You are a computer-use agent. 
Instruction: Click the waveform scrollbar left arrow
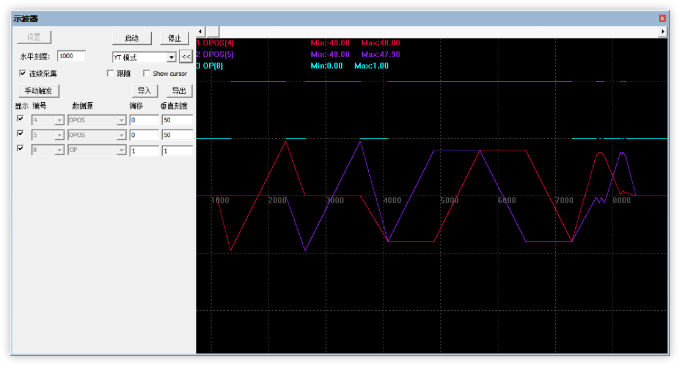201,31
